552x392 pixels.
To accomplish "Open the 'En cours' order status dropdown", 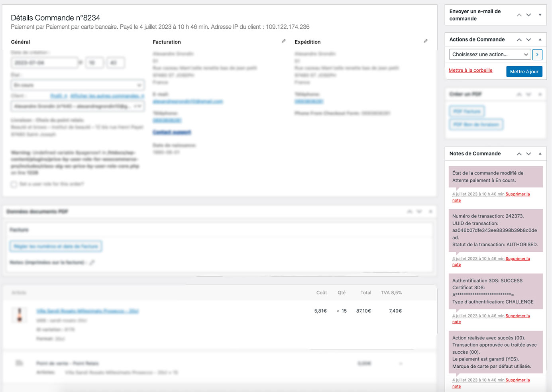I will [x=78, y=85].
